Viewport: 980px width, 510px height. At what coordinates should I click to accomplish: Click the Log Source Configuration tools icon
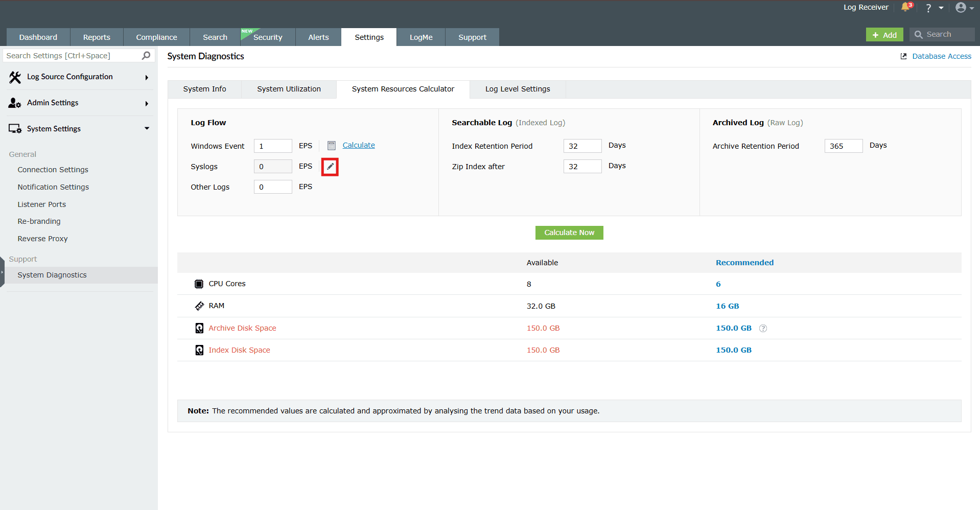tap(15, 77)
